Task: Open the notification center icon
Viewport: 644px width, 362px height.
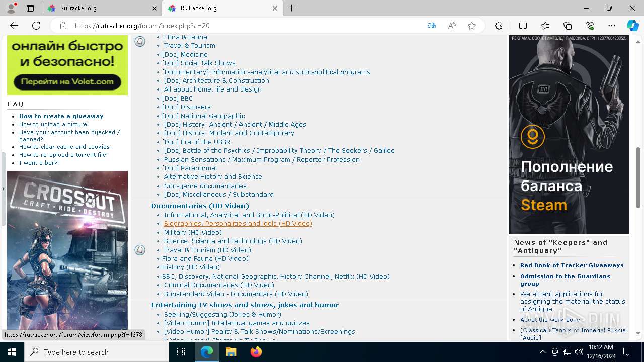Action: point(627,352)
